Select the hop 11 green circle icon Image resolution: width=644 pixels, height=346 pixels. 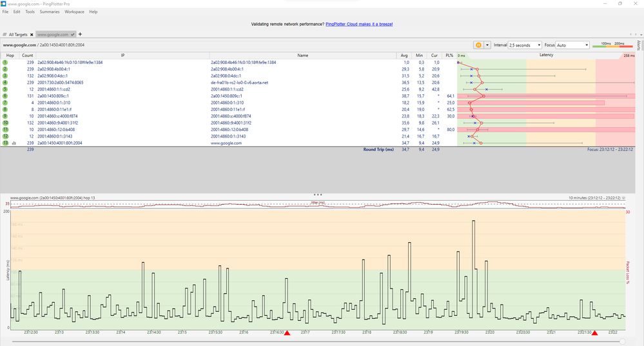coord(5,130)
